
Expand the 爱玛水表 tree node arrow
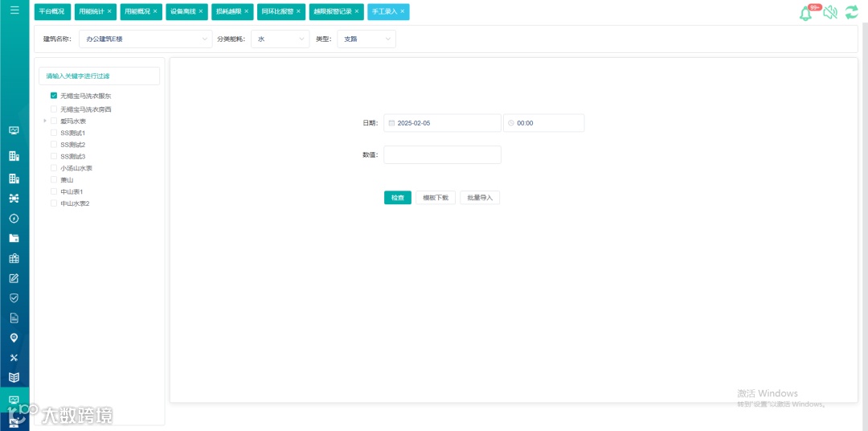click(x=45, y=121)
